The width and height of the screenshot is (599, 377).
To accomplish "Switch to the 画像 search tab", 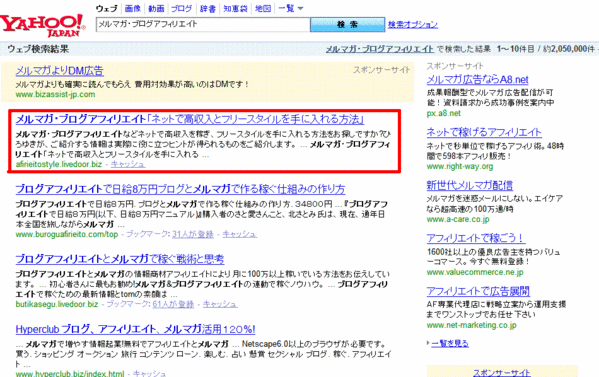I will (x=133, y=8).
